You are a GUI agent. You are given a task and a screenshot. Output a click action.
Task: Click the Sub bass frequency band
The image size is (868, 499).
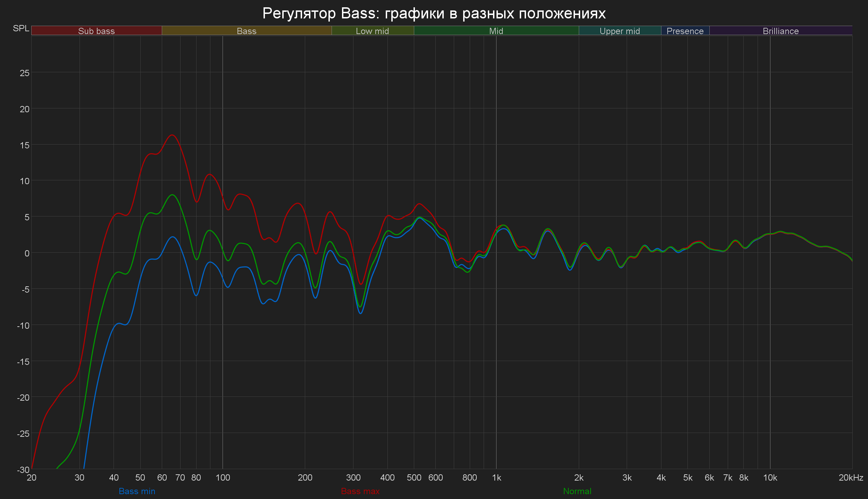coord(96,31)
